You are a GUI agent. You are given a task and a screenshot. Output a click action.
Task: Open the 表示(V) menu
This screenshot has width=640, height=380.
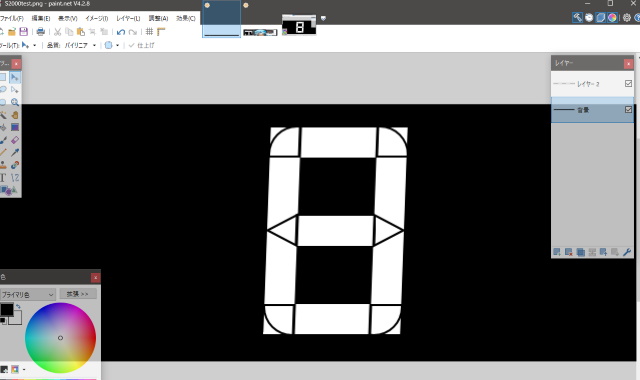point(67,18)
